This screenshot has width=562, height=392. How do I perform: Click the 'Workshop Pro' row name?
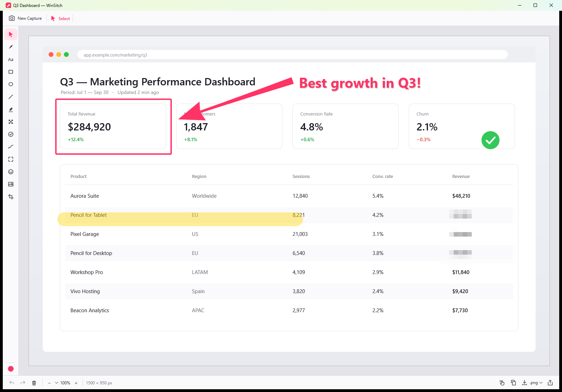(87, 272)
